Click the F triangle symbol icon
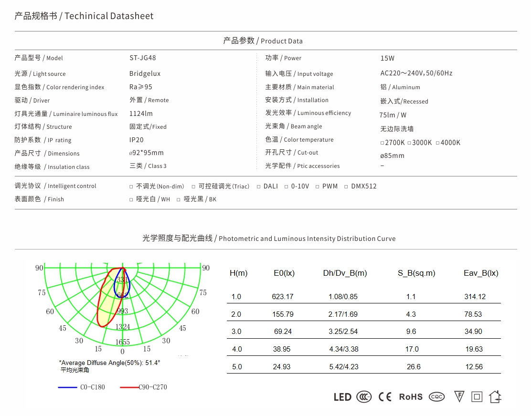This screenshot has width=532, height=416. (x=459, y=396)
